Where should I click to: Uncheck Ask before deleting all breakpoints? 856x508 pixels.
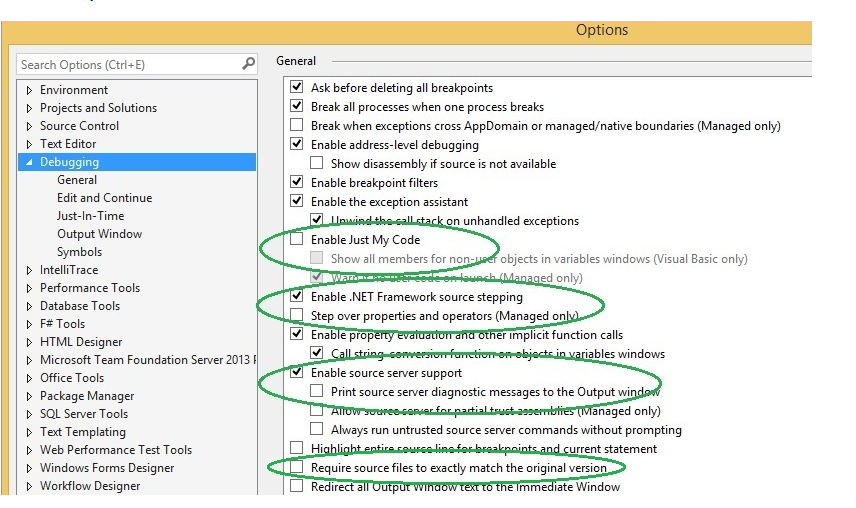[296, 87]
